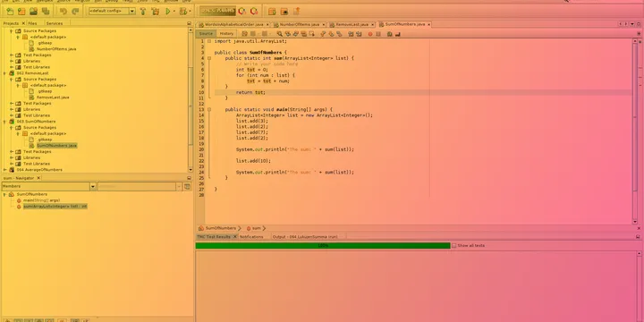Click the New Project toolbar icon
This screenshot has height=322, width=644.
click(21, 11)
